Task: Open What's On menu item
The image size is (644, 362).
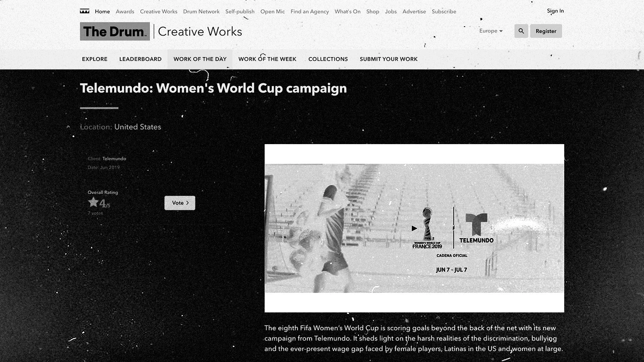Action: (x=347, y=12)
